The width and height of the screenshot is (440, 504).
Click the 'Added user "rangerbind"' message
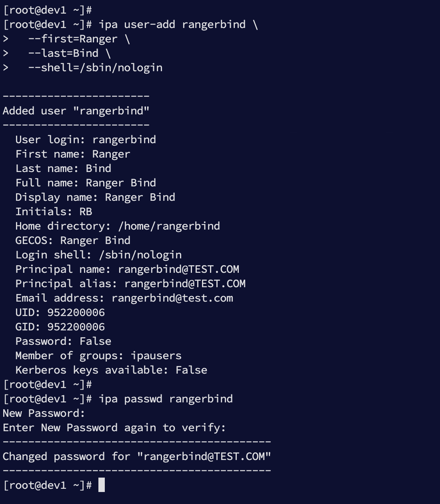76,111
